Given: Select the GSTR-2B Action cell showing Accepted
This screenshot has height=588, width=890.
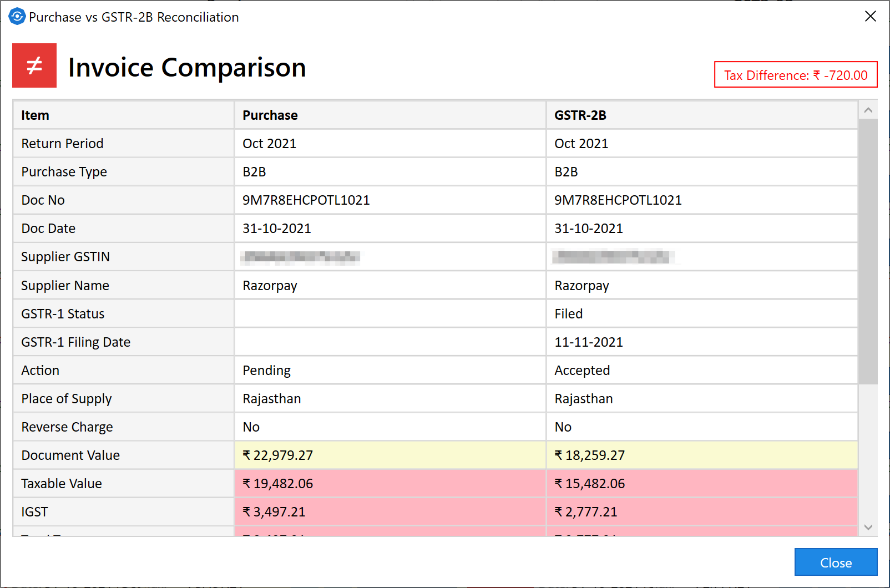Looking at the screenshot, I should (701, 371).
